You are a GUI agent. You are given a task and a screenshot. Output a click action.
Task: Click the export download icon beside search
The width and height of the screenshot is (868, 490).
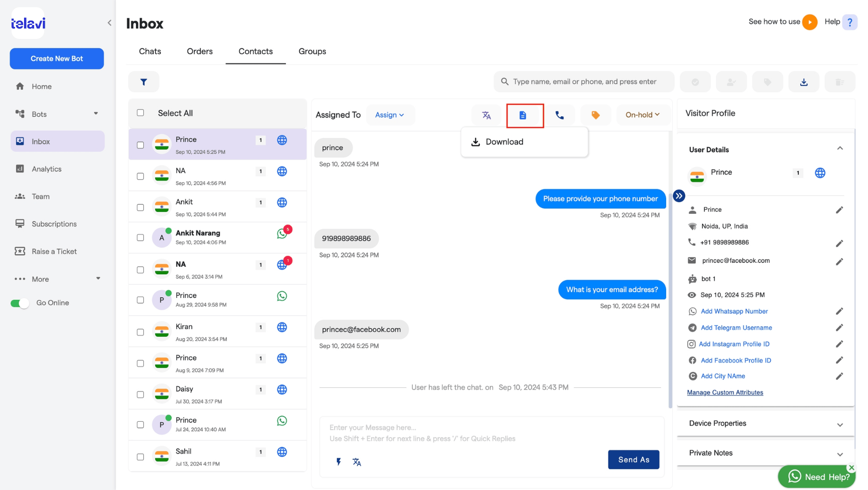[x=804, y=82]
